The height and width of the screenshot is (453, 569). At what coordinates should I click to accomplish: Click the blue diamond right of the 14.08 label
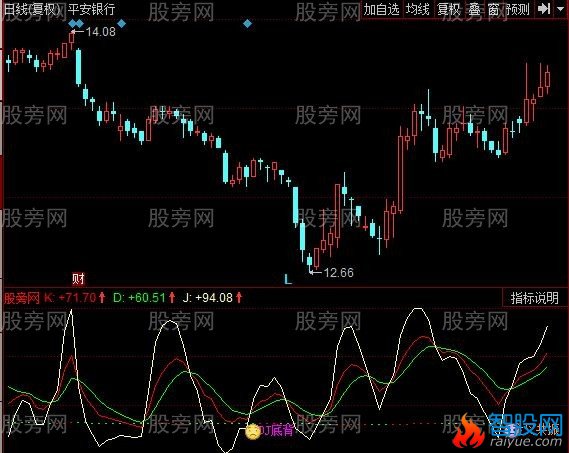point(122,24)
